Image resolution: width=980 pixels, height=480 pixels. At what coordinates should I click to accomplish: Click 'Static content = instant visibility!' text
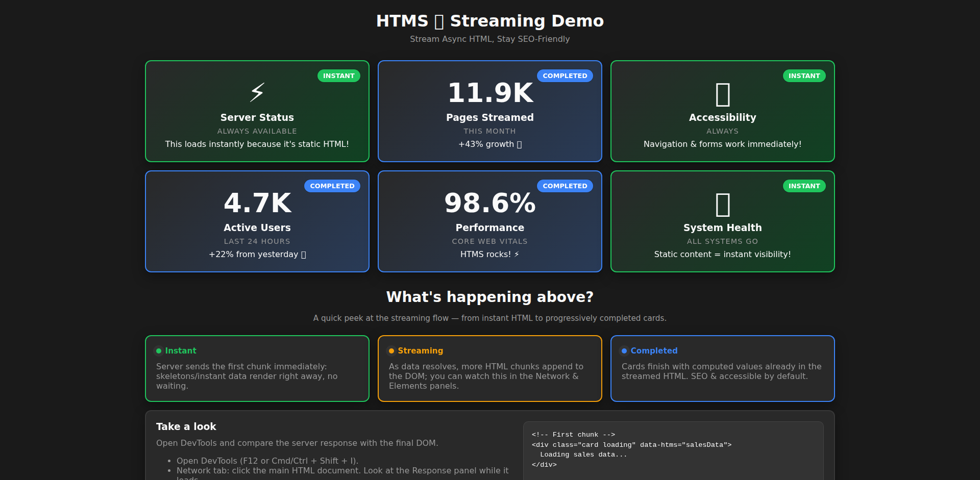click(x=723, y=255)
